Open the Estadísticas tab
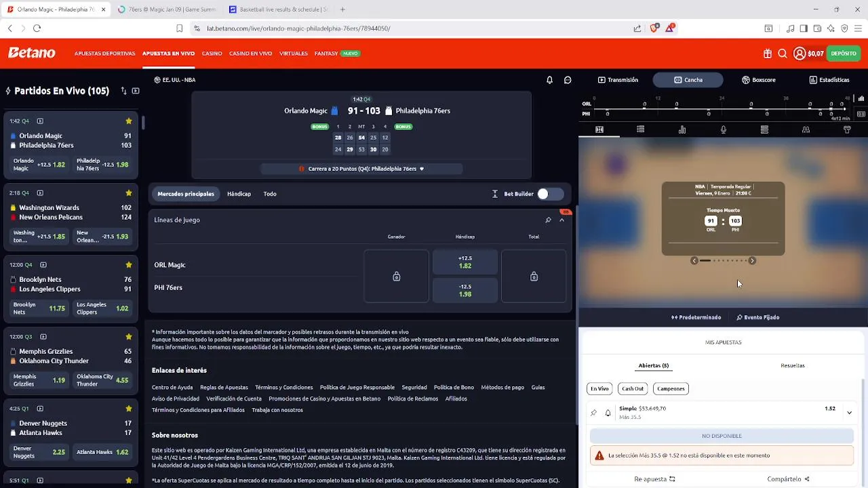This screenshot has width=868, height=488. click(829, 80)
